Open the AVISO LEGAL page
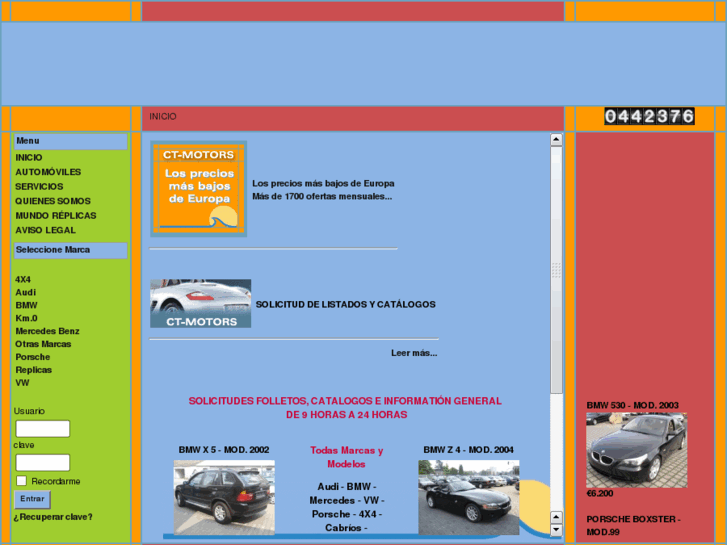Image resolution: width=727 pixels, height=545 pixels. [x=45, y=230]
